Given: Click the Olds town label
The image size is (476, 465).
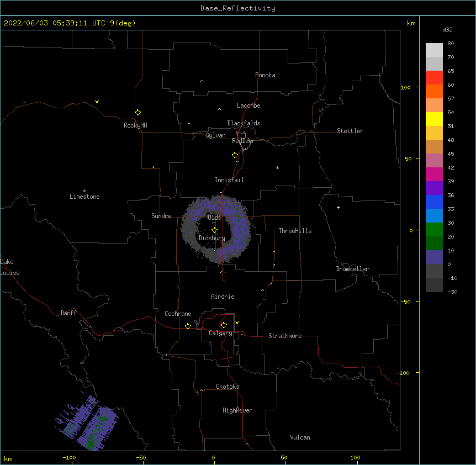Looking at the screenshot, I should pos(214,218).
